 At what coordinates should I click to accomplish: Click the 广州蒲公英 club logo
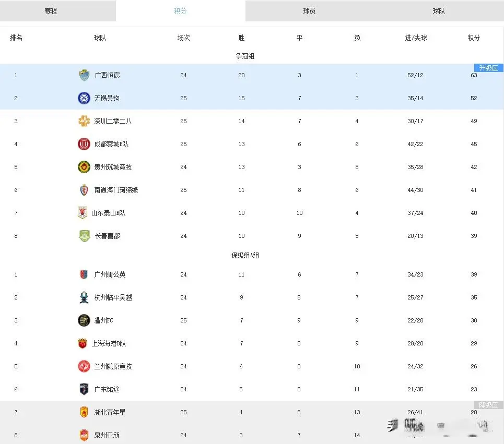tap(84, 274)
